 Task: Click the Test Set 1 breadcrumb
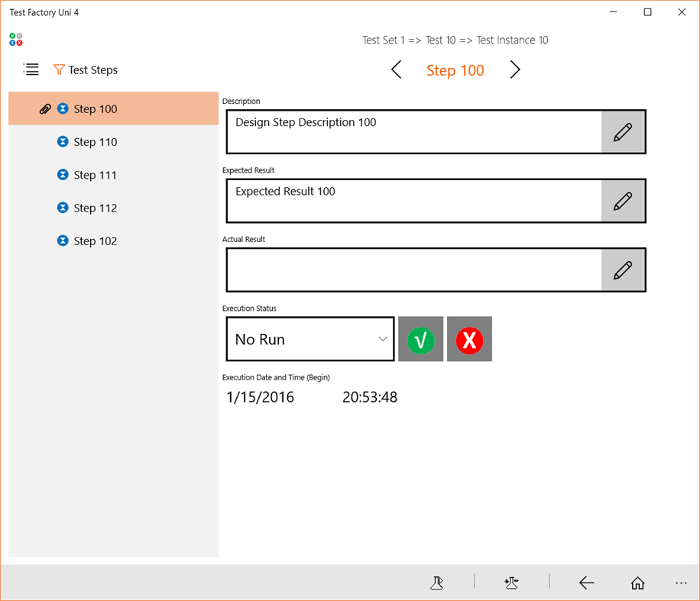[x=384, y=40]
